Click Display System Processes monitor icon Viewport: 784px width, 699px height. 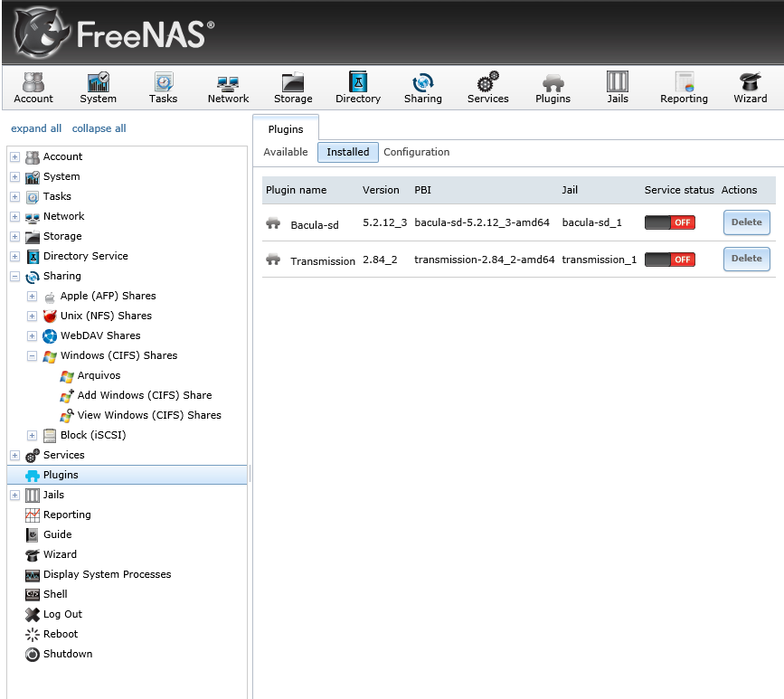[x=33, y=575]
